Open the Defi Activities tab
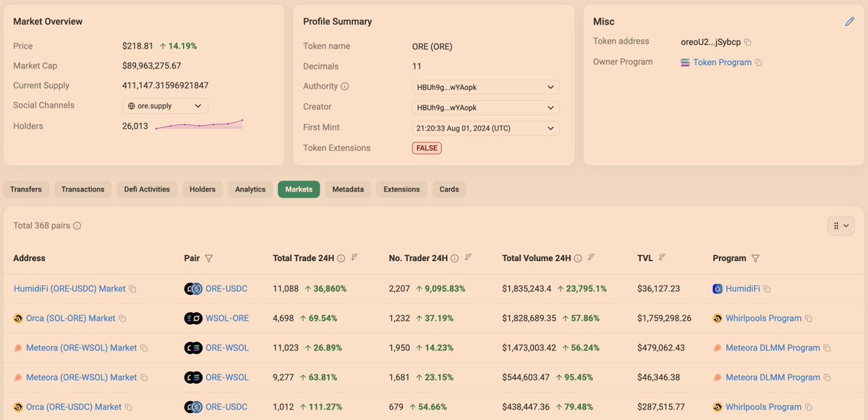868x420 pixels. (x=147, y=189)
